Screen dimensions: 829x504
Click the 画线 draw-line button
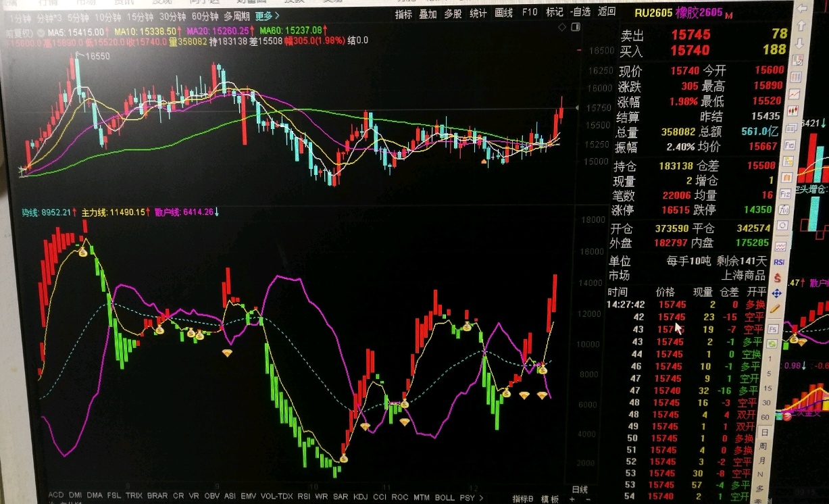click(x=504, y=14)
